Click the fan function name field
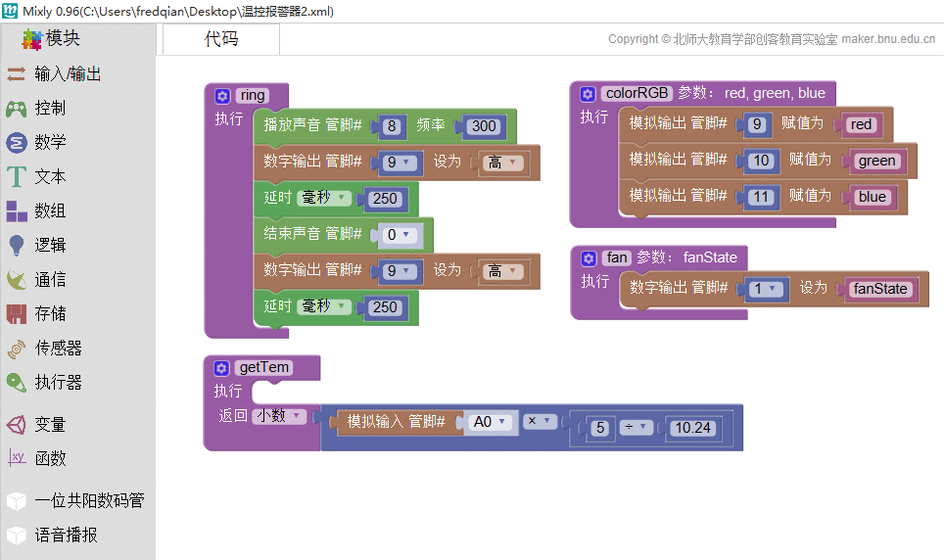944x560 pixels. coord(617,257)
